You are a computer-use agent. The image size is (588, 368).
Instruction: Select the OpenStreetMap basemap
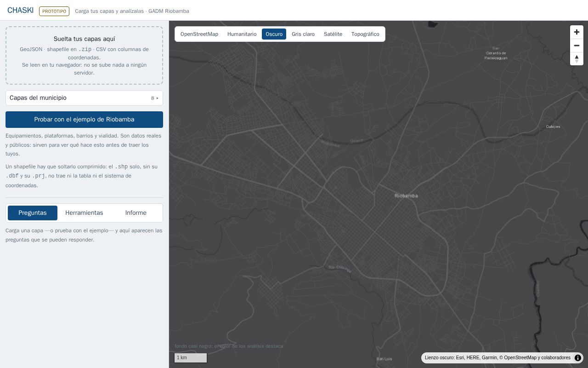(x=199, y=34)
